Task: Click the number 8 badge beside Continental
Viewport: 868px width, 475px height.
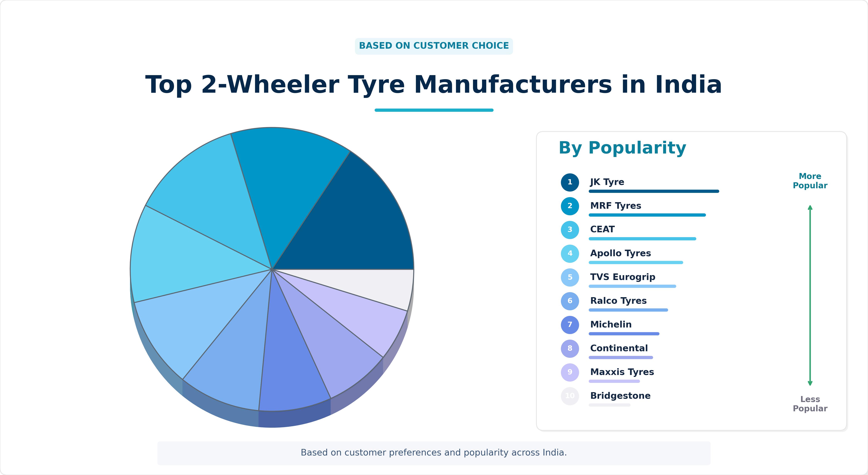Action: [570, 349]
